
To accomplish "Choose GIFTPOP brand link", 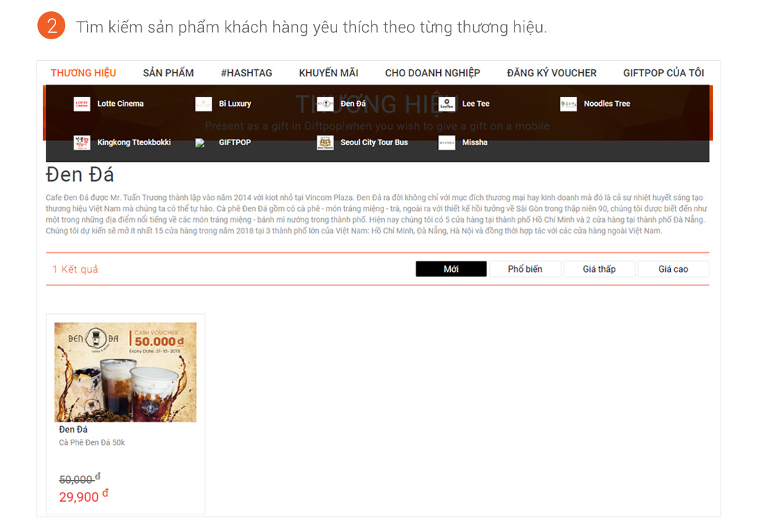I will pos(235,142).
